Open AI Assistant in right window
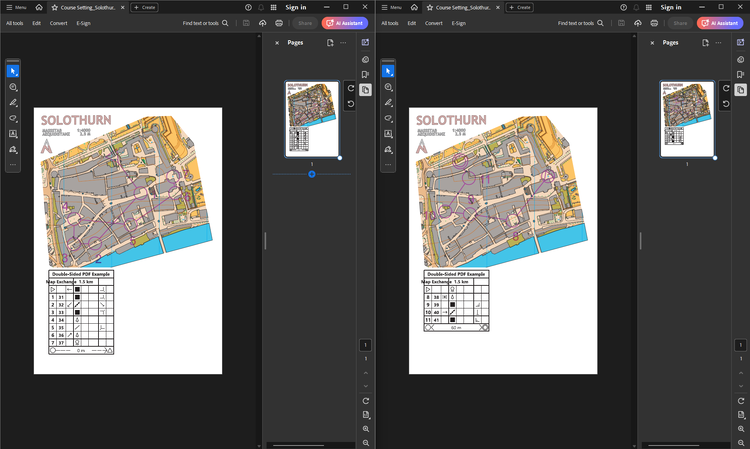 pyautogui.click(x=720, y=23)
